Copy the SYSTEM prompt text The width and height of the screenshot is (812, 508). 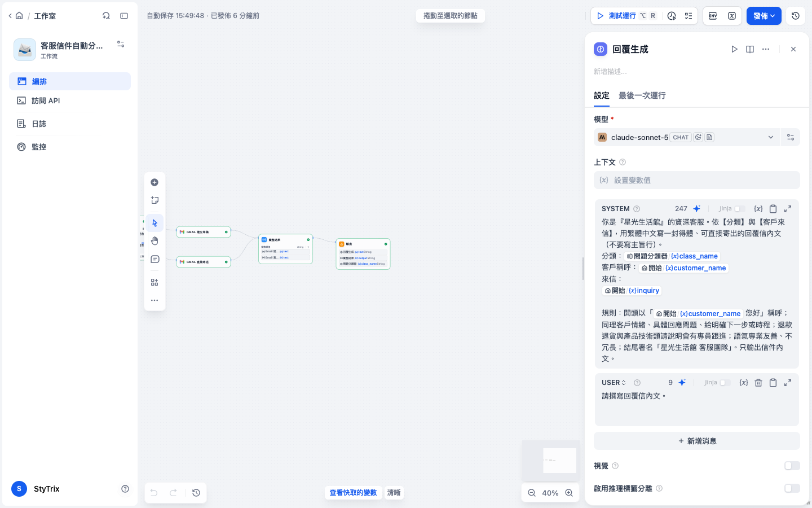(x=773, y=209)
